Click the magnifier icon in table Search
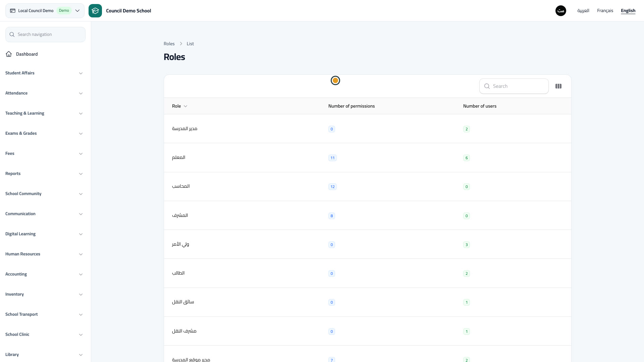 coord(487,86)
